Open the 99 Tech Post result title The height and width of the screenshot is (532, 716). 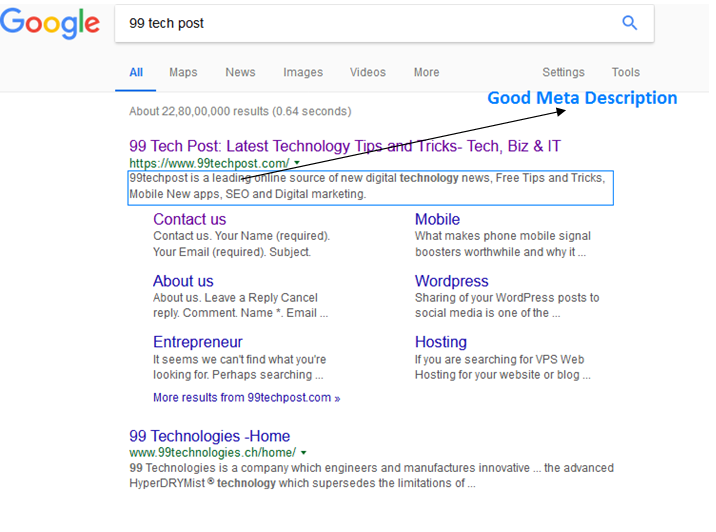point(344,146)
